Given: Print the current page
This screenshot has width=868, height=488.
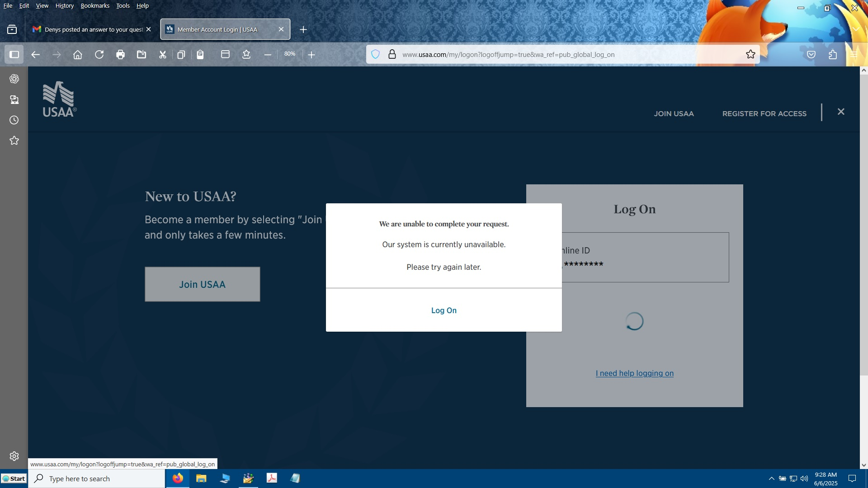Looking at the screenshot, I should click(x=120, y=55).
